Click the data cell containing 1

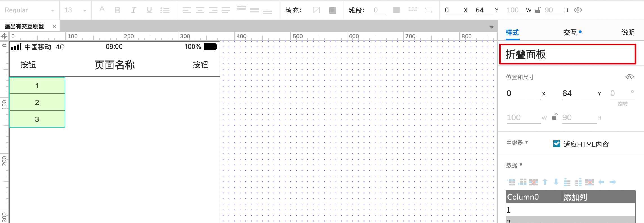coord(571,210)
